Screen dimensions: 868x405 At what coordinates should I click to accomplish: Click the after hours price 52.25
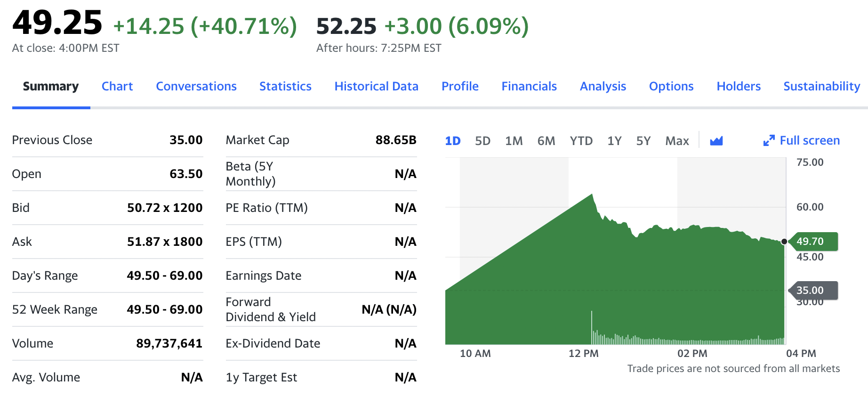(346, 26)
